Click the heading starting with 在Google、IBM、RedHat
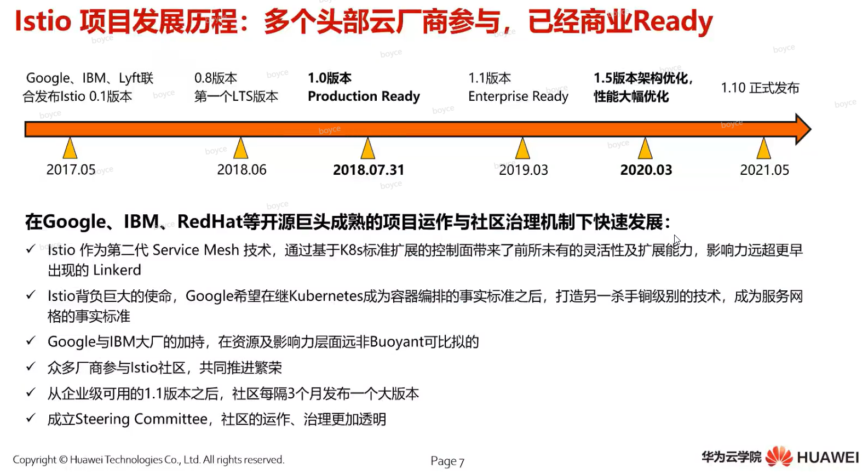The image size is (868, 474). (348, 222)
